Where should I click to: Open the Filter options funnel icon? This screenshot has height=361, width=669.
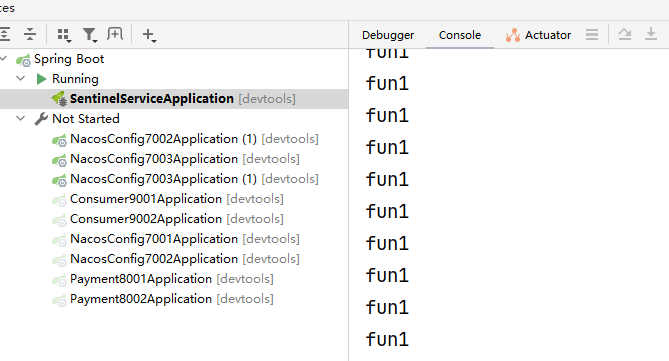[90, 35]
